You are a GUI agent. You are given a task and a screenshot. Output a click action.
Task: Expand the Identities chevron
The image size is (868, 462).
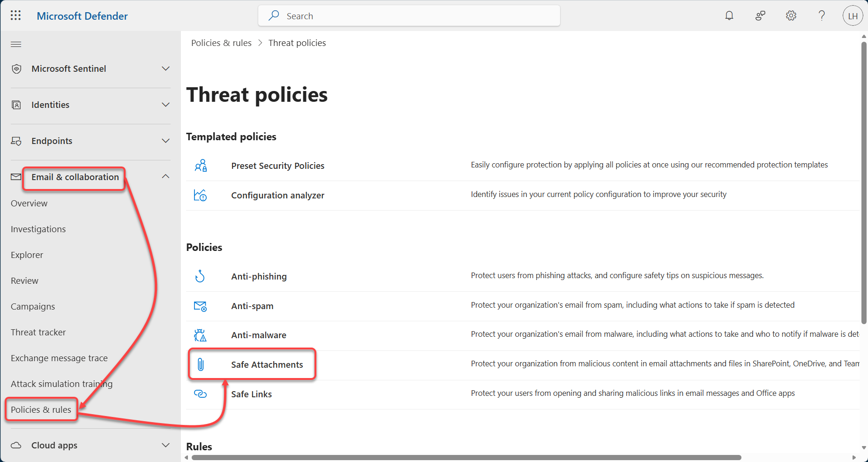[165, 105]
